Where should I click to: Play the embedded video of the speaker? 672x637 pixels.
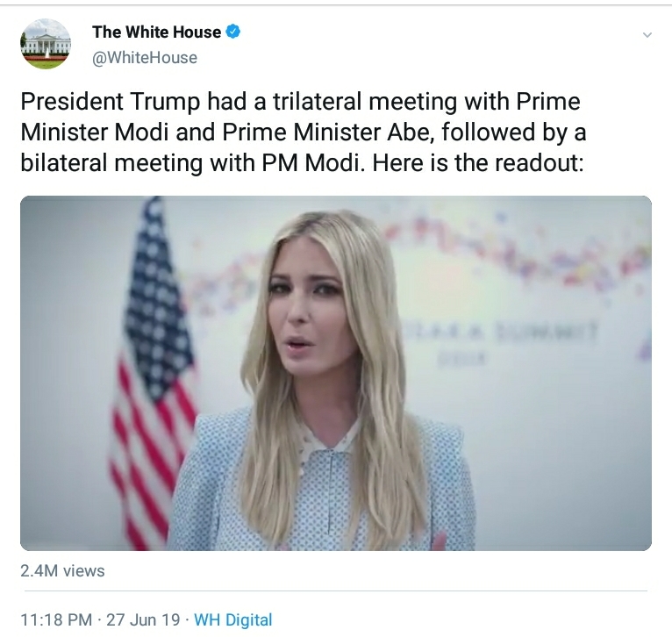tap(336, 373)
